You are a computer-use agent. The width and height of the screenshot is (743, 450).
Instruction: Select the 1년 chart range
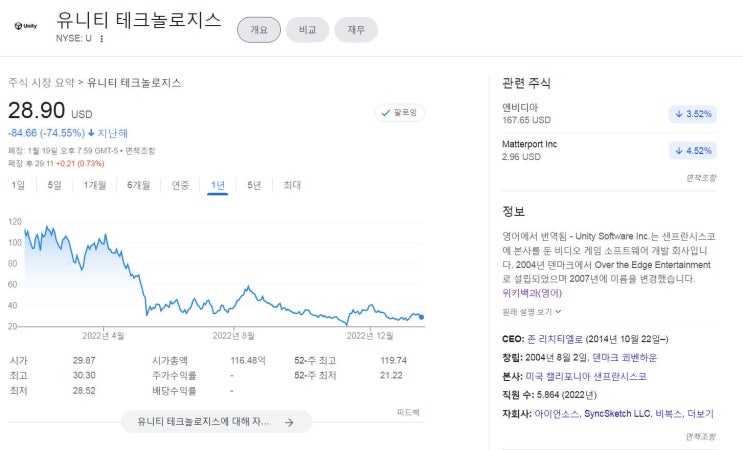[x=217, y=185]
